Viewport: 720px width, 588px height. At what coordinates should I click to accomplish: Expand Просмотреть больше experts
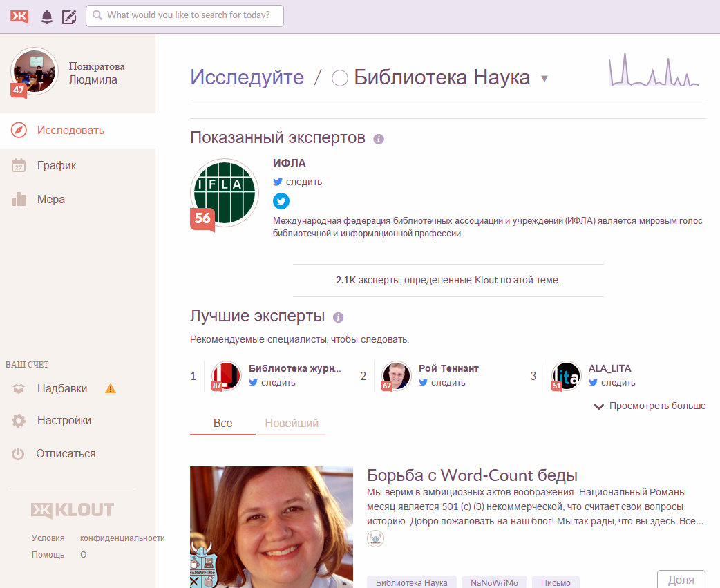[650, 406]
